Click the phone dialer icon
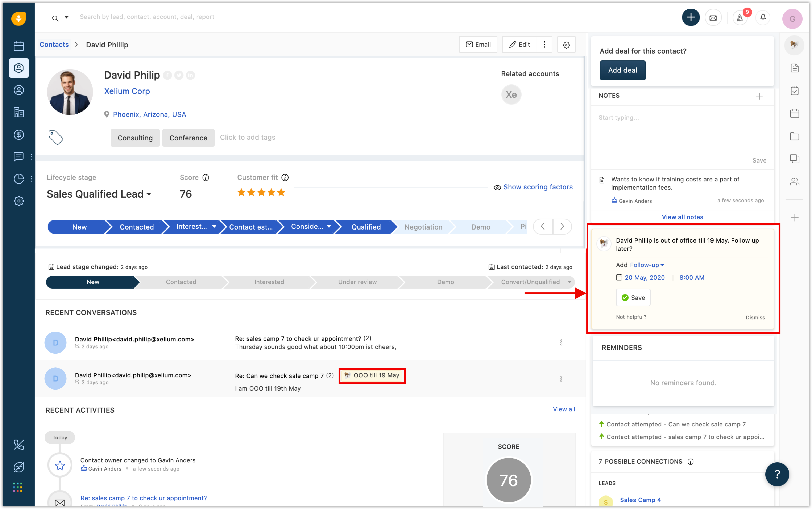The height and width of the screenshot is (509, 812). click(19, 445)
